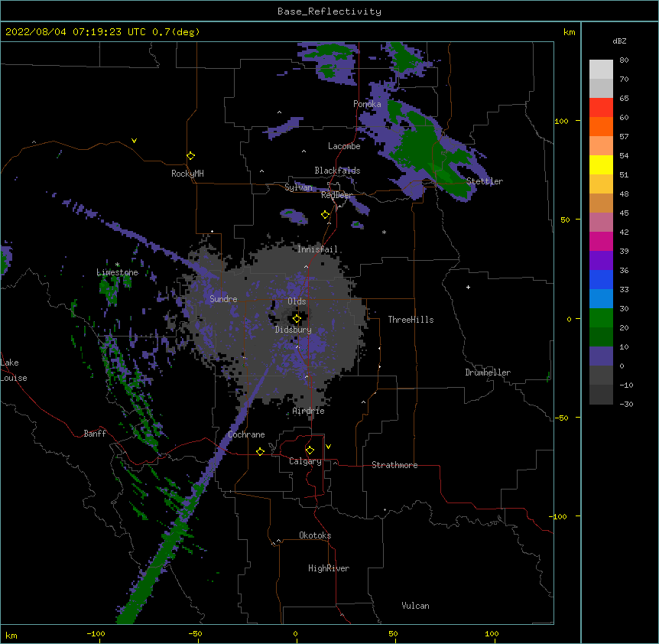Click the 80 dBZ white legend swatch

click(601, 70)
